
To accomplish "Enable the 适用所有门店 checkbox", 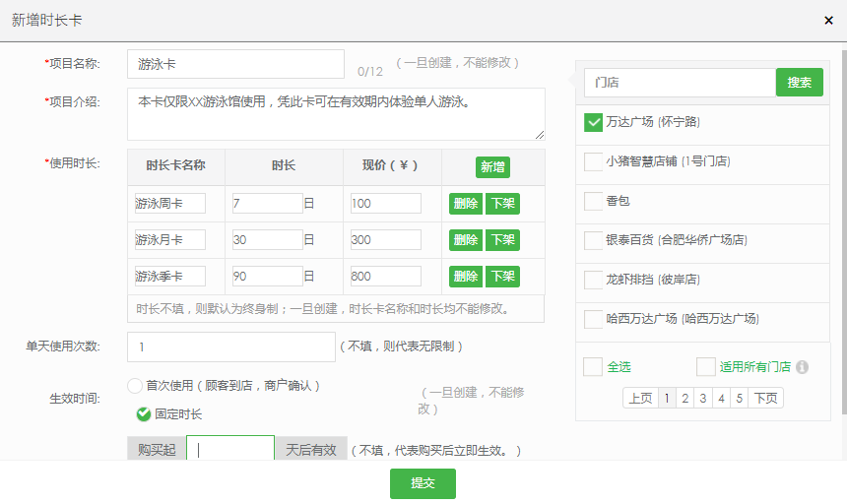I will coord(705,366).
